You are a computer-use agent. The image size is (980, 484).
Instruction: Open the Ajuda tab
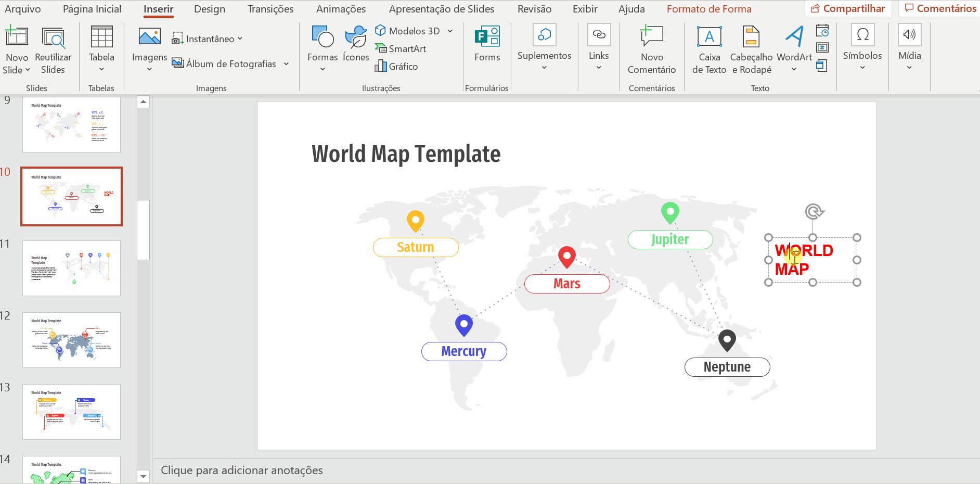[631, 9]
